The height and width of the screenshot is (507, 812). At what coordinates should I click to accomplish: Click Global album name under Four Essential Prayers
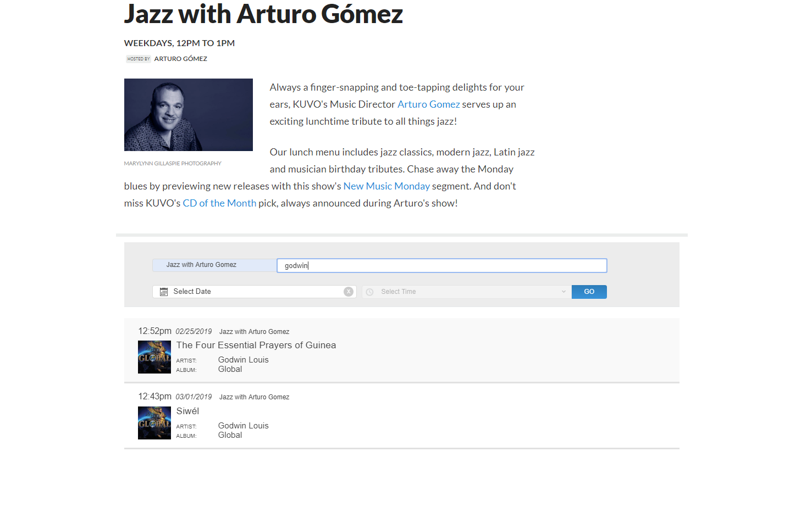[230, 369]
